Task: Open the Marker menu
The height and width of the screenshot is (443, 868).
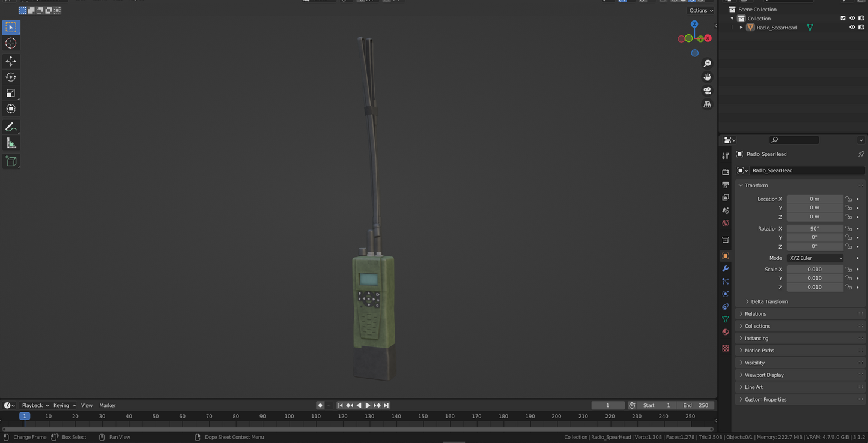Action: 107,405
